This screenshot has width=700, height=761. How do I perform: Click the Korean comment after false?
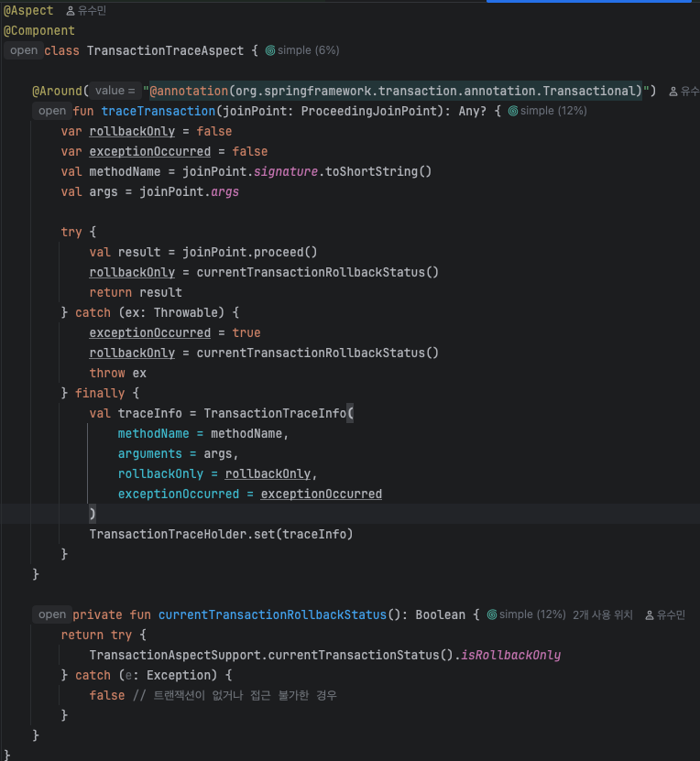235,695
